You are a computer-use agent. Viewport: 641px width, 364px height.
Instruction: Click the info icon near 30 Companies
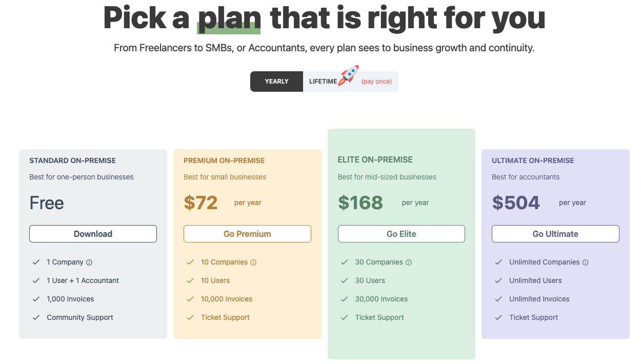click(x=409, y=262)
